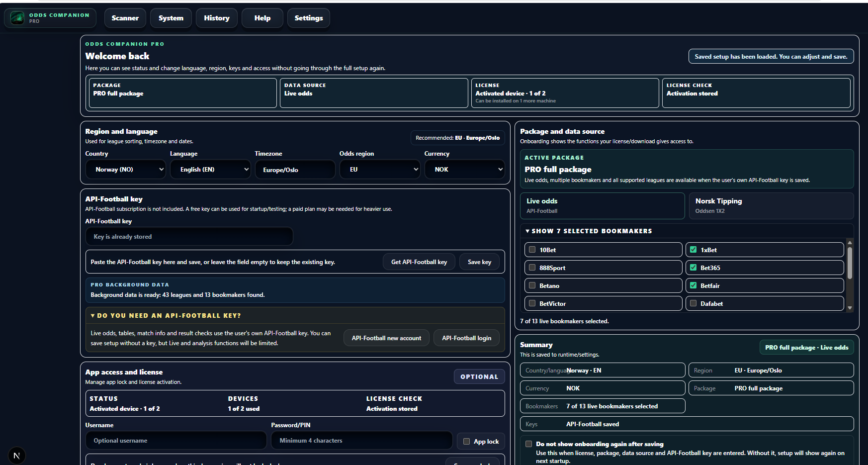Image resolution: width=868 pixels, height=465 pixels.
Task: Click API-Football new account button
Action: (386, 338)
